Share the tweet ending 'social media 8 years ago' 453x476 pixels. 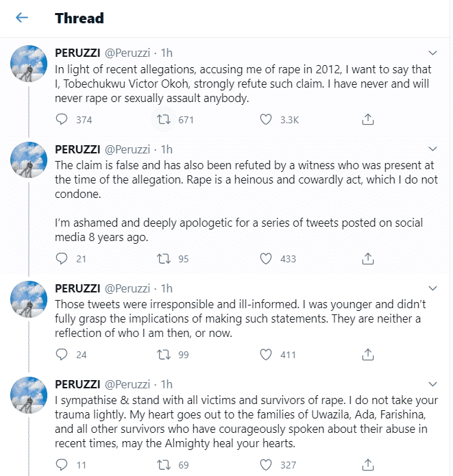[x=368, y=258]
